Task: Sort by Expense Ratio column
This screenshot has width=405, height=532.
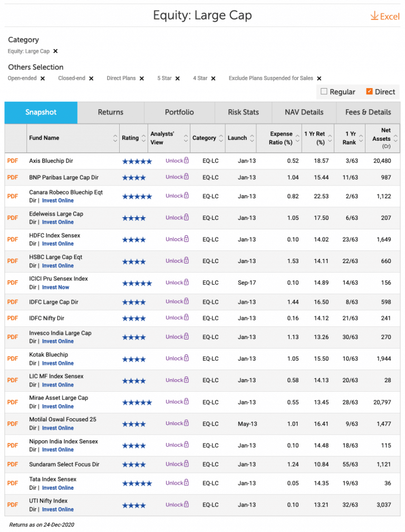Action: click(297, 138)
